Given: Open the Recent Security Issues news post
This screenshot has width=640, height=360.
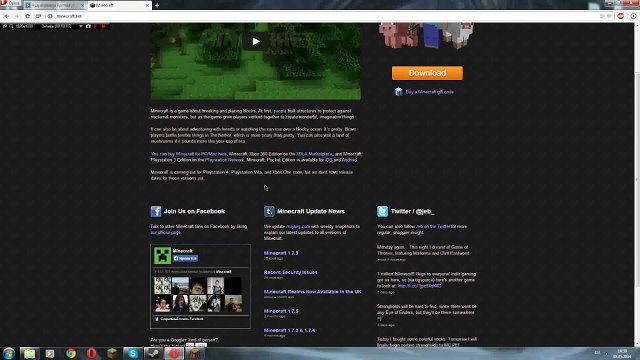Looking at the screenshot, I should (x=290, y=272).
